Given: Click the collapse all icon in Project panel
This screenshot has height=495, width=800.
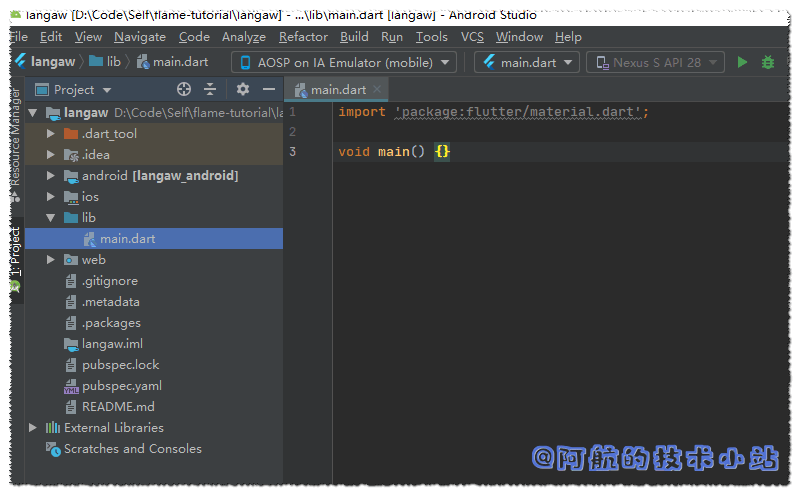Looking at the screenshot, I should pos(210,89).
